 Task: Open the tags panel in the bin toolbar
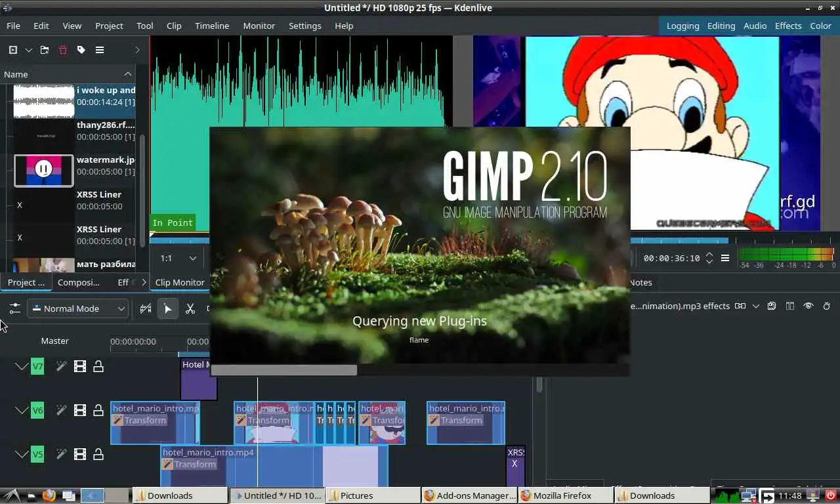pos(81,50)
